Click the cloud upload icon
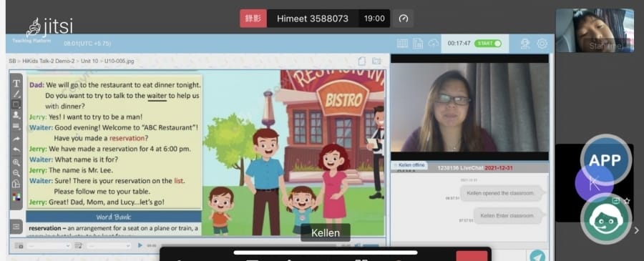This screenshot has height=261, width=644. tap(434, 44)
